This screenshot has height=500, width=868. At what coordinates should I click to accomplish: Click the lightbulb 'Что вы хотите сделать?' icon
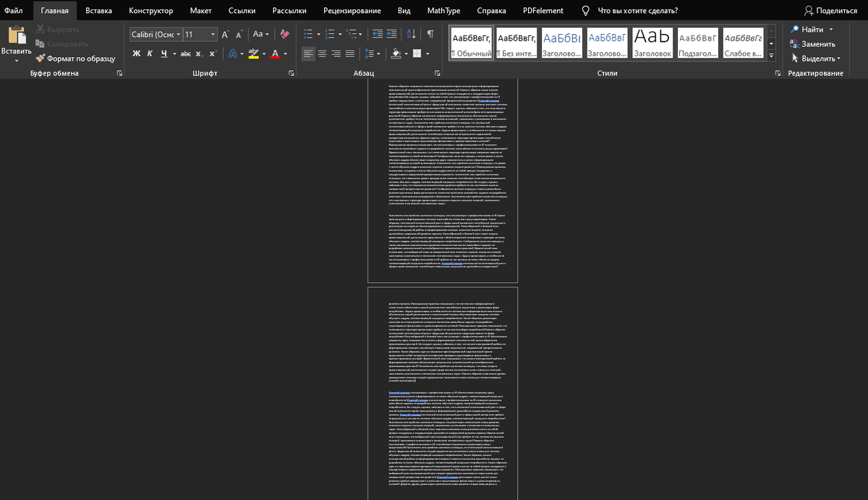pos(586,11)
